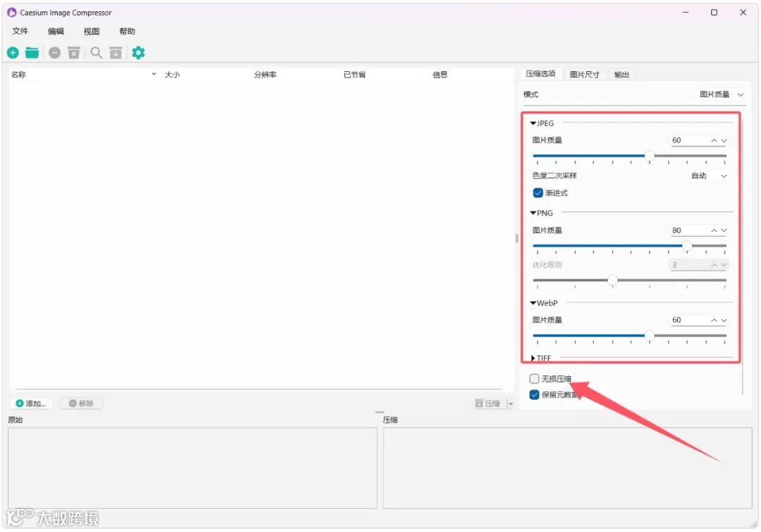Decrease PNG quality with the down arrow
Viewport: 761px width, 532px height.
(724, 230)
